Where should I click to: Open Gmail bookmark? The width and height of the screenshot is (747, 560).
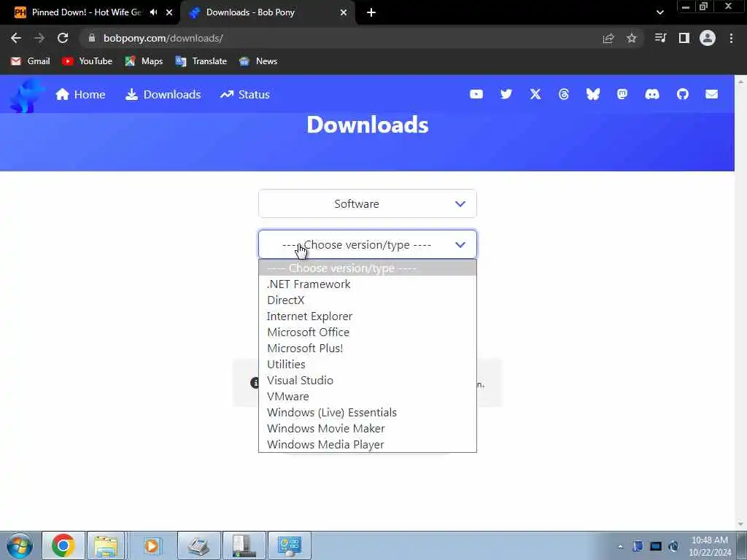click(31, 61)
